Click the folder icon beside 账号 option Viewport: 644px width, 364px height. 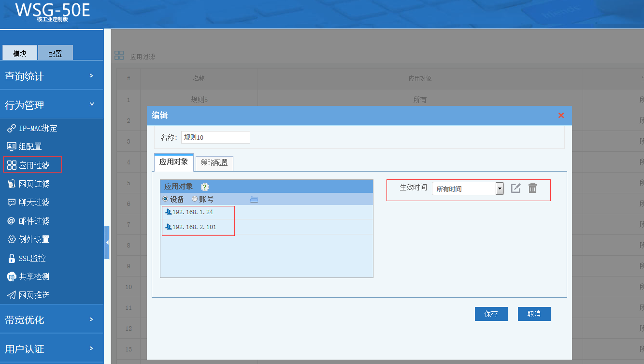254,199
